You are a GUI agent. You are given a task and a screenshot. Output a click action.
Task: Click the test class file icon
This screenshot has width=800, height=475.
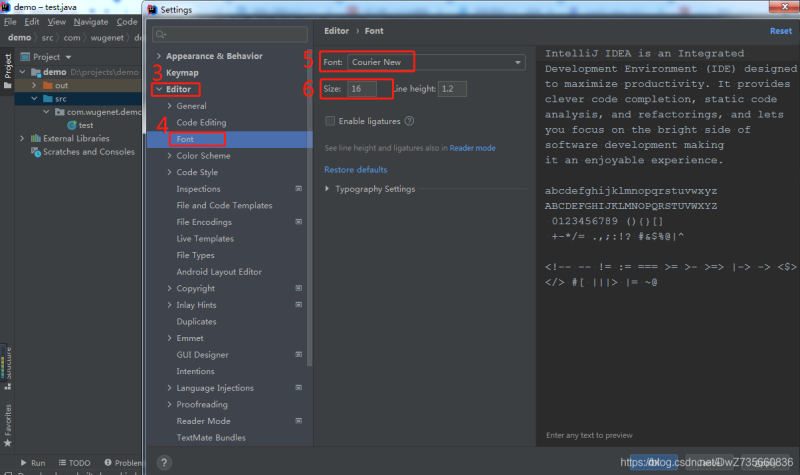[x=72, y=126]
